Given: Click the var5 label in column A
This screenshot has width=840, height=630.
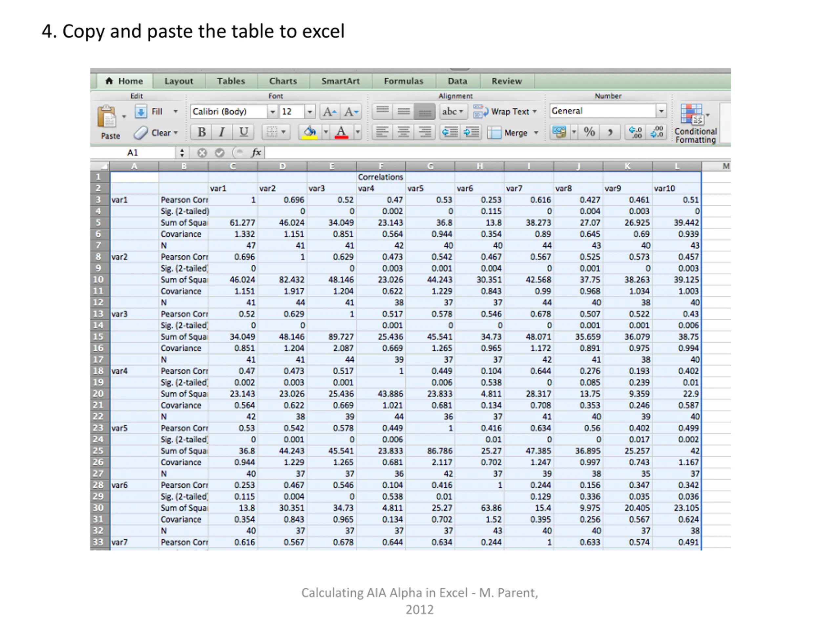Looking at the screenshot, I should coord(135,428).
